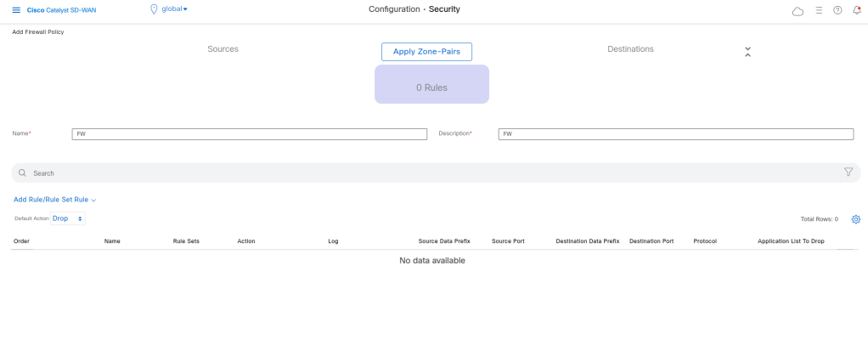868x356 pixels.
Task: Open the task list icon in header
Action: pyautogui.click(x=819, y=10)
